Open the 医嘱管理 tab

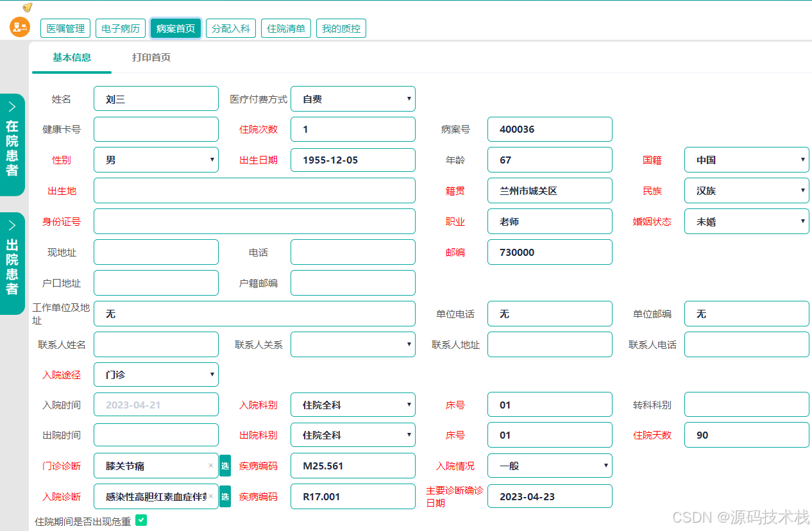click(x=65, y=28)
